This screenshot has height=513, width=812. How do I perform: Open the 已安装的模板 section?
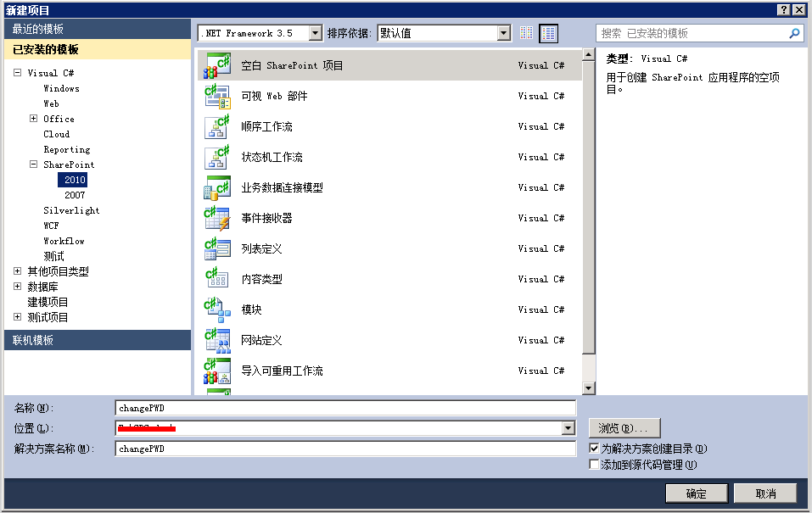[98, 50]
